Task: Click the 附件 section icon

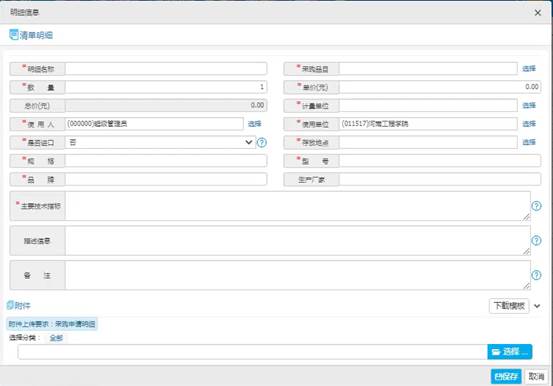Action: [x=10, y=305]
